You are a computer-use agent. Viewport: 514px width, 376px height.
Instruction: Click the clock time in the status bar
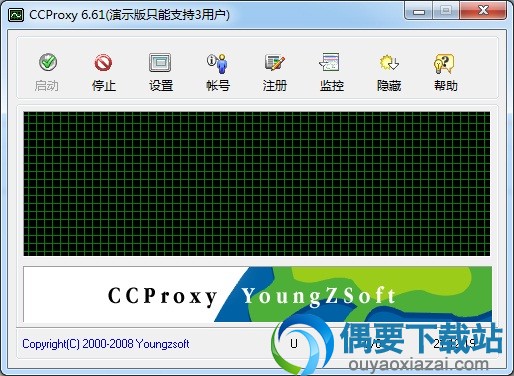click(455, 344)
